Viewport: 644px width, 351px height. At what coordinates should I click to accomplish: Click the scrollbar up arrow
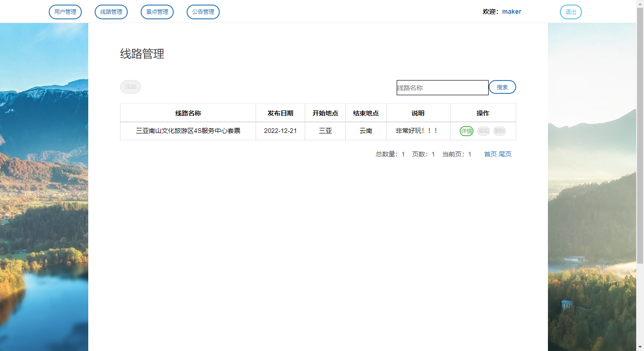pos(640,4)
